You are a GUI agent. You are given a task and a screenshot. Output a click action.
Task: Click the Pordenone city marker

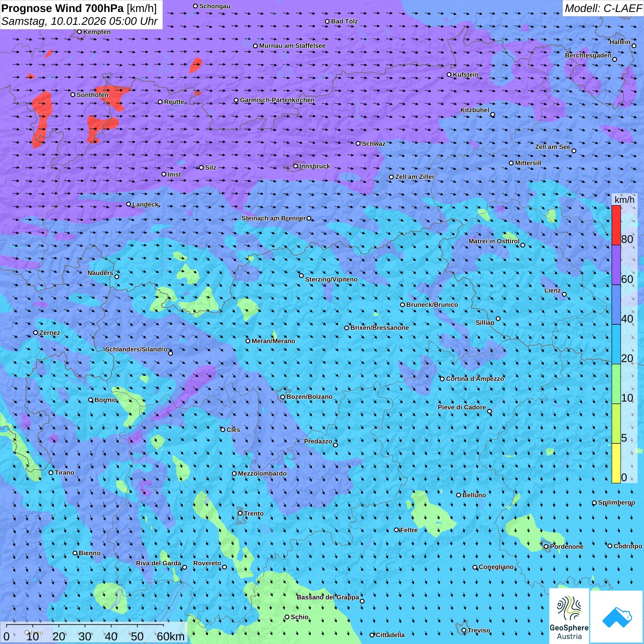[546, 546]
